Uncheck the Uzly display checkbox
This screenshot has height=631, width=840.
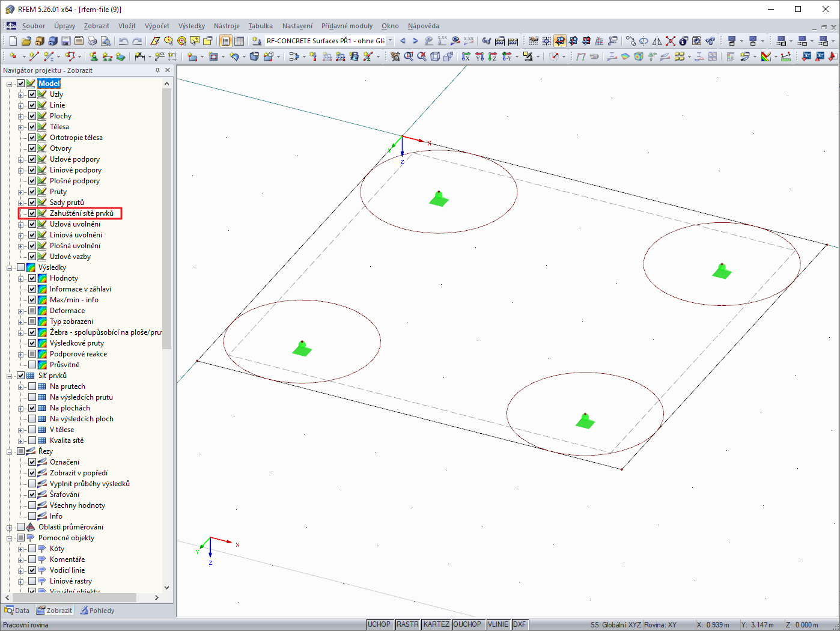tap(32, 94)
